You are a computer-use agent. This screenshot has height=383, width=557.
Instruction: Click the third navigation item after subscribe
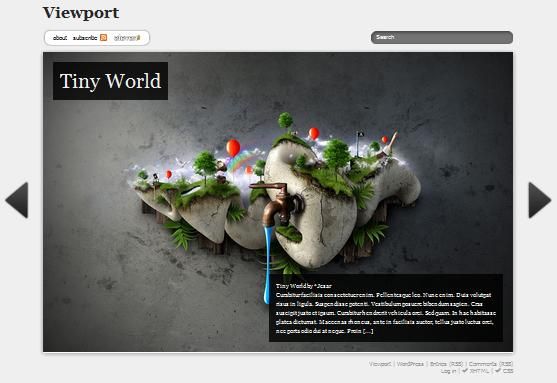[x=127, y=38]
